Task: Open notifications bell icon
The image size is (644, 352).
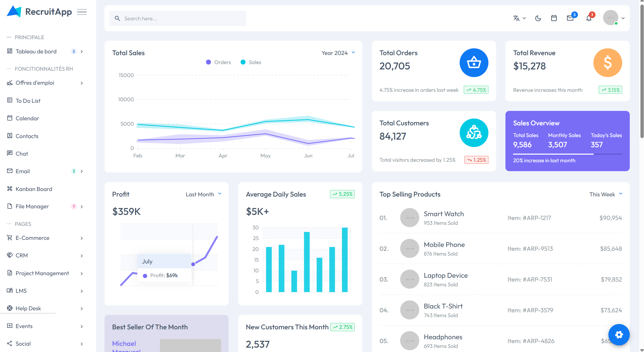Action: click(589, 18)
